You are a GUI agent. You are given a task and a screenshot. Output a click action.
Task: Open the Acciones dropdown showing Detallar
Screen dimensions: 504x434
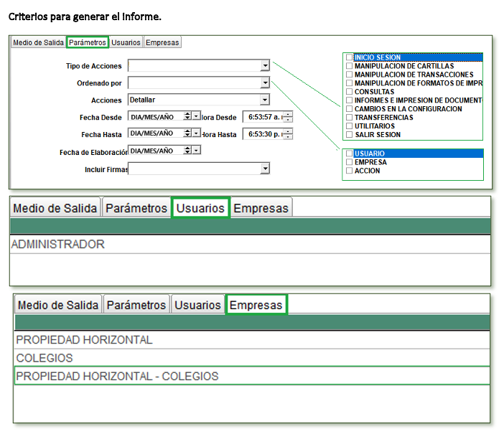point(265,100)
